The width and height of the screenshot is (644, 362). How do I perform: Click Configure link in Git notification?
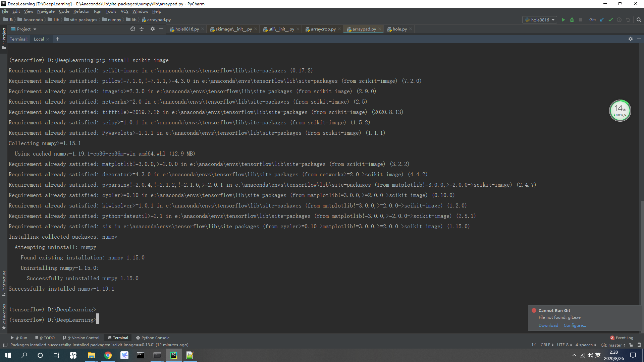(x=575, y=325)
